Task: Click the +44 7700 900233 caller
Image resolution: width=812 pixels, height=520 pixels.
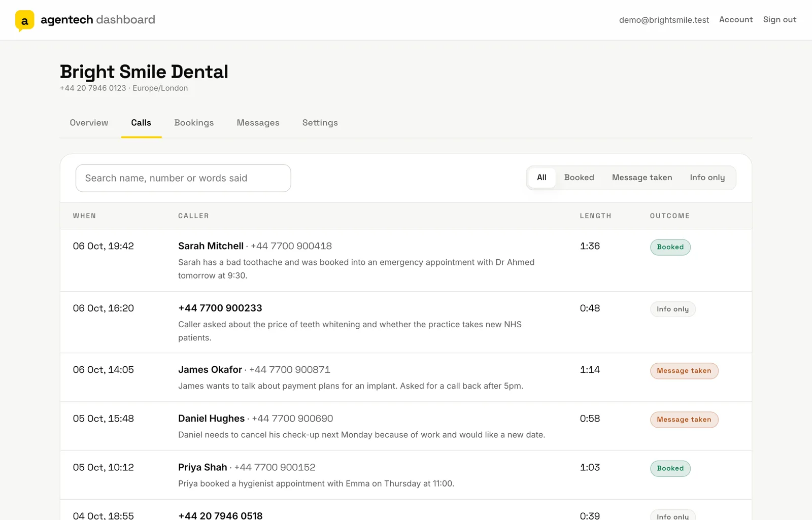Action: (220, 308)
